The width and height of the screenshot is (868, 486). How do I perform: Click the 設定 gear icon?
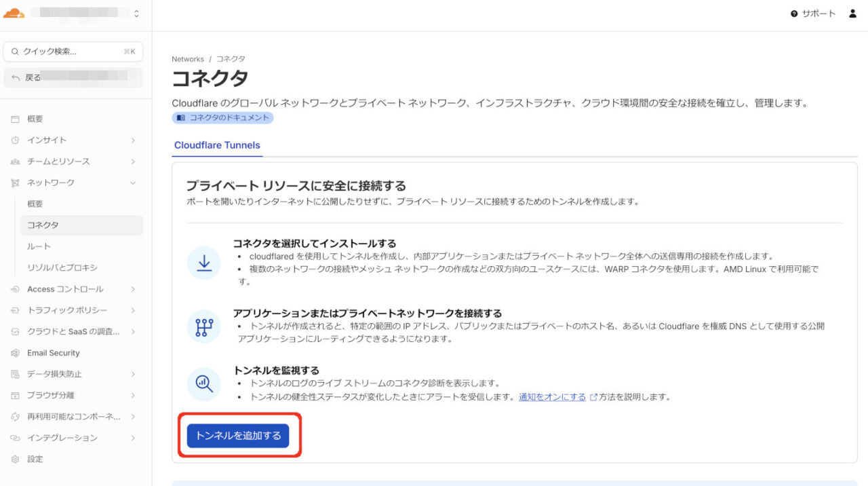click(15, 460)
